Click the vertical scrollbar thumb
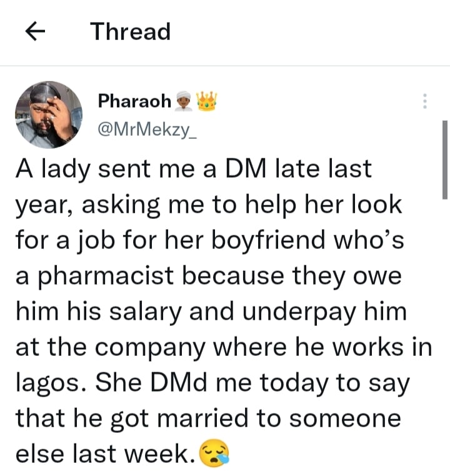Image resolution: width=450 pixels, height=476 pixels. [444, 160]
